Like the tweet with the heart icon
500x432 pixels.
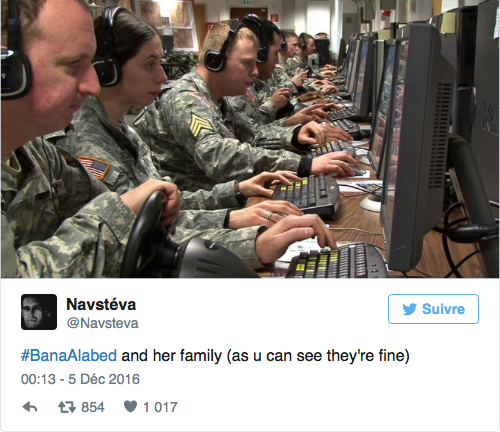pyautogui.click(x=130, y=407)
